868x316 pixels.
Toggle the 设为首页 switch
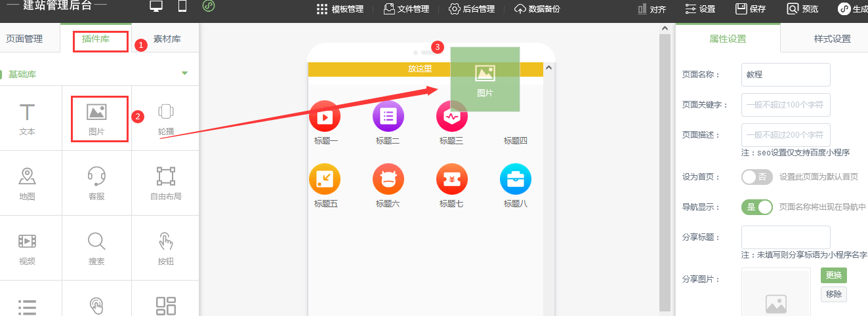click(756, 177)
